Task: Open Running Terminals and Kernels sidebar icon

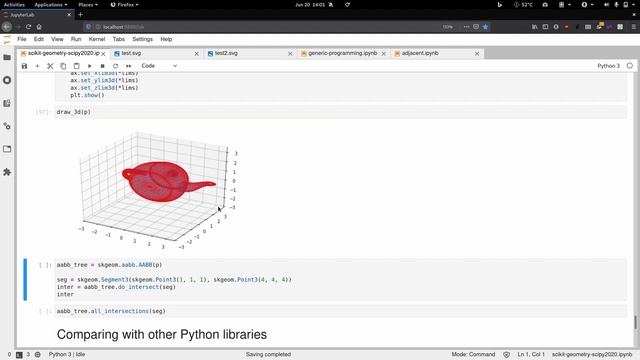Action: pyautogui.click(x=7, y=80)
